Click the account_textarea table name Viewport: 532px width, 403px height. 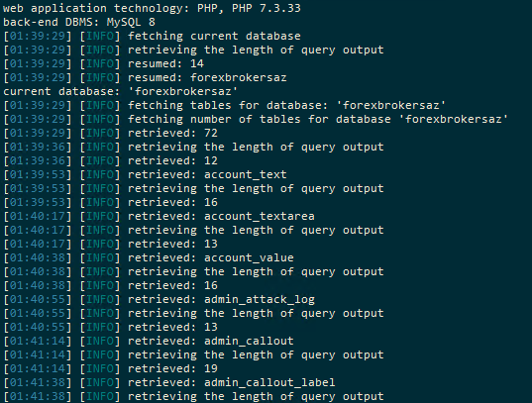point(260,216)
